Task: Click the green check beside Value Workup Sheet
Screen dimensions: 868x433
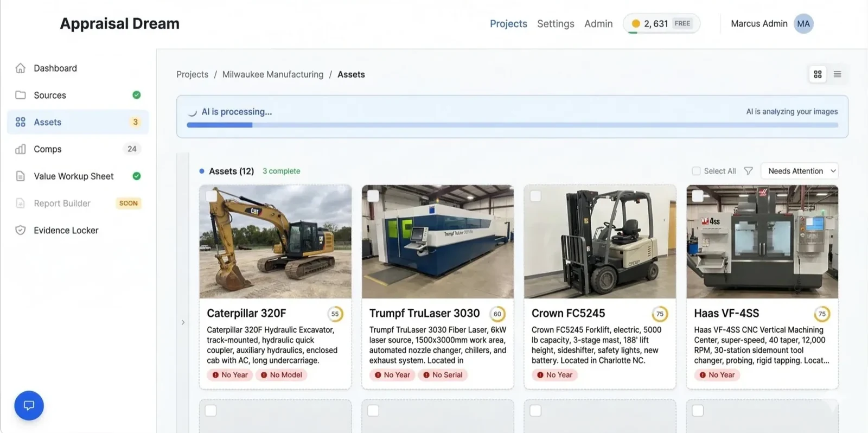Action: click(137, 176)
